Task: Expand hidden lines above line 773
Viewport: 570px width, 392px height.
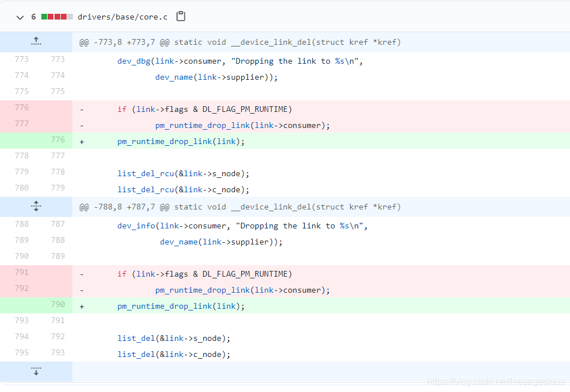Action: coord(36,41)
